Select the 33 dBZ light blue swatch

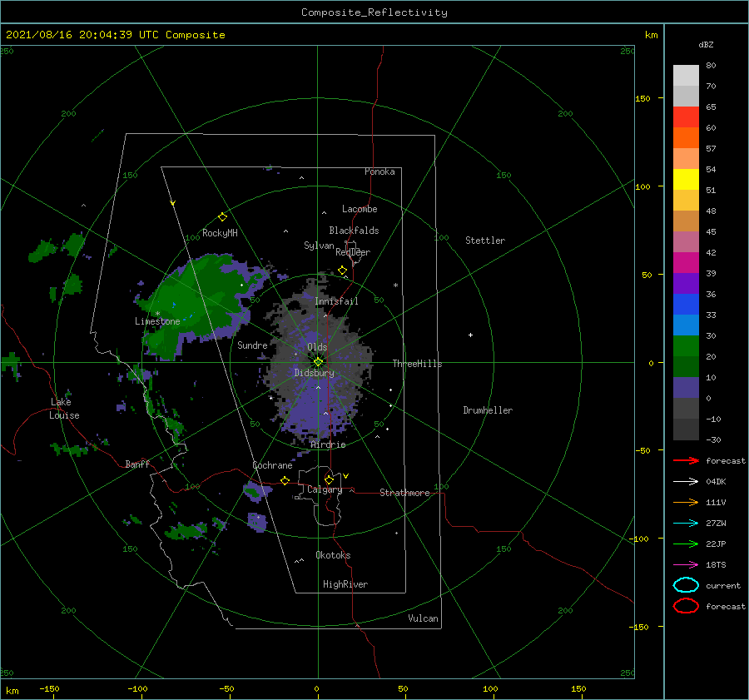[x=686, y=325]
